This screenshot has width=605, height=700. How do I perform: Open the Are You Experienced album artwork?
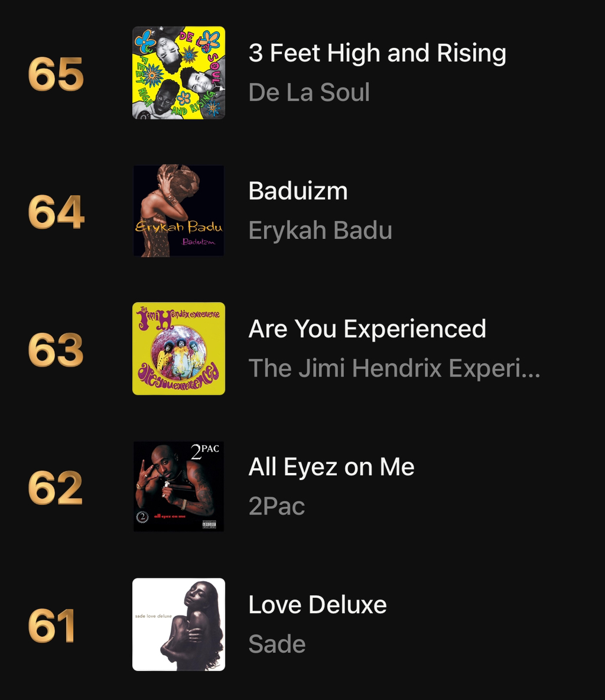point(178,349)
